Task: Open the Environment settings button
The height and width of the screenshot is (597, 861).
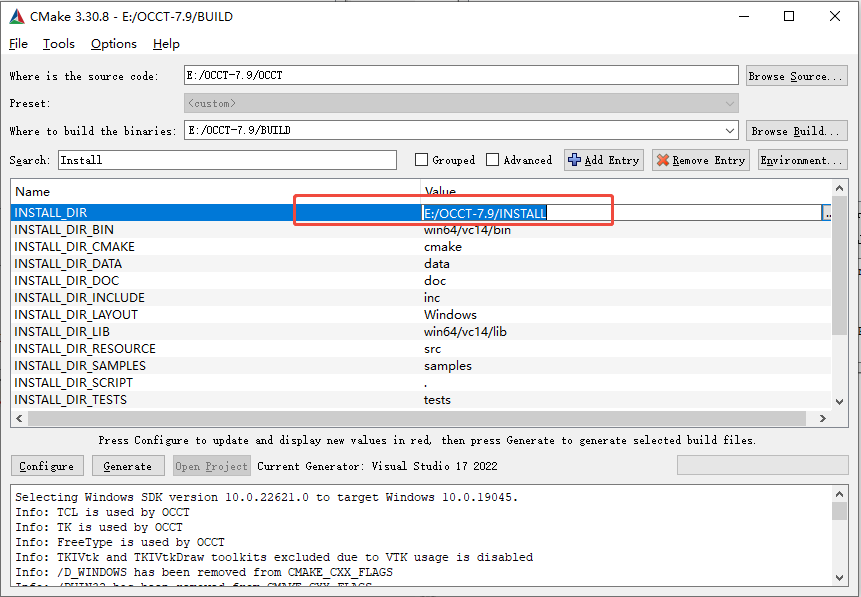Action: (x=803, y=160)
